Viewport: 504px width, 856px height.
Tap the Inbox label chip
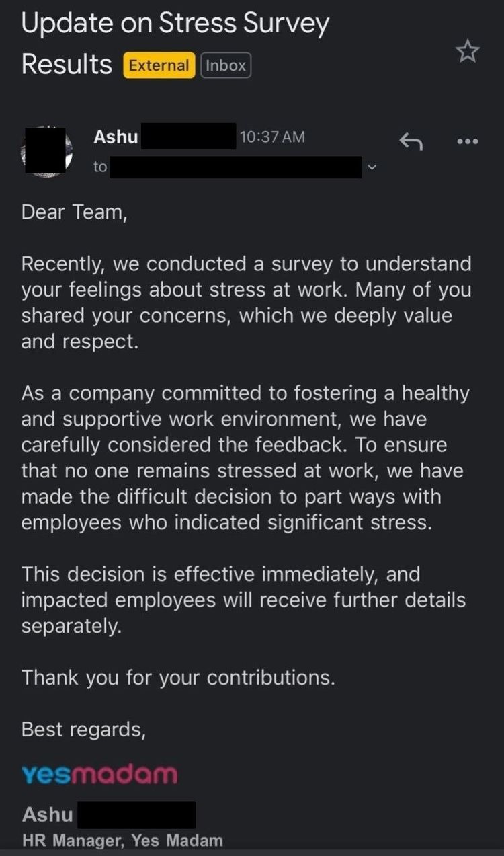tap(226, 65)
